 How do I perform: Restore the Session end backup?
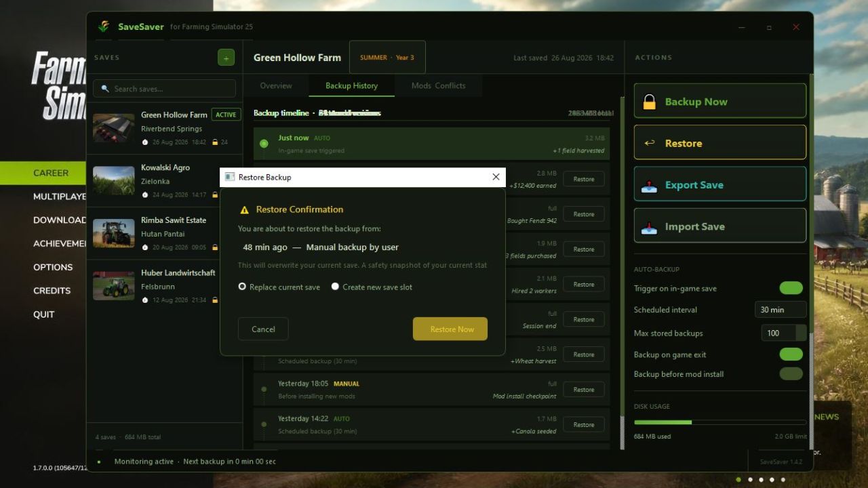tap(584, 319)
